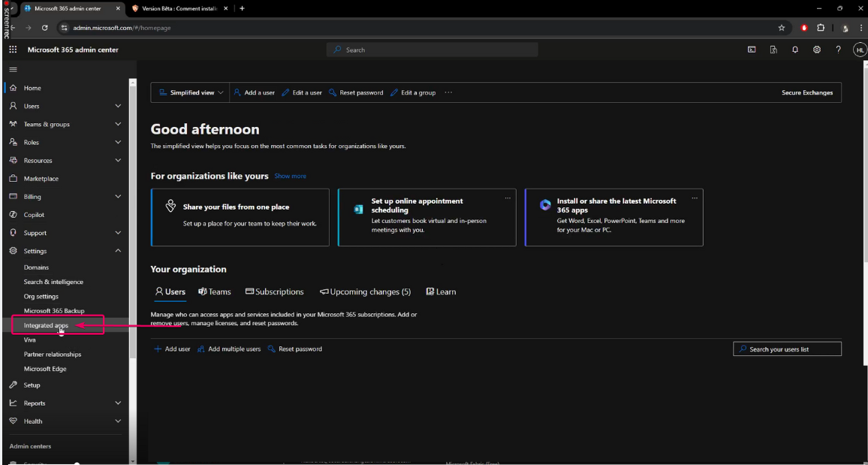868x465 pixels.
Task: Open Integrated apps in Settings
Action: point(46,325)
